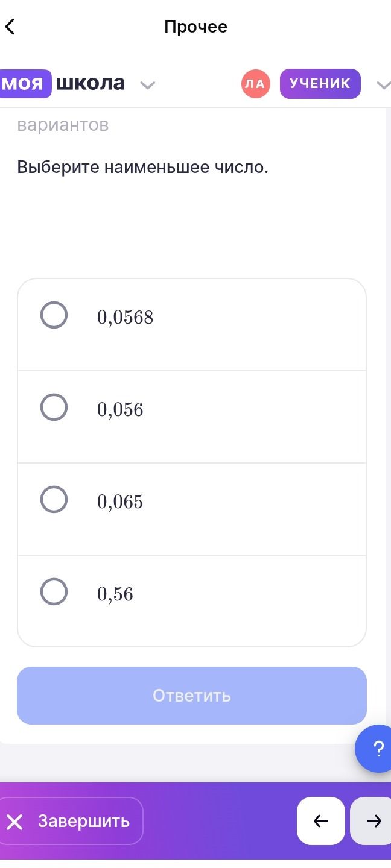The width and height of the screenshot is (391, 868).
Task: Click the УЧЕНИК role badge
Action: [x=320, y=84]
